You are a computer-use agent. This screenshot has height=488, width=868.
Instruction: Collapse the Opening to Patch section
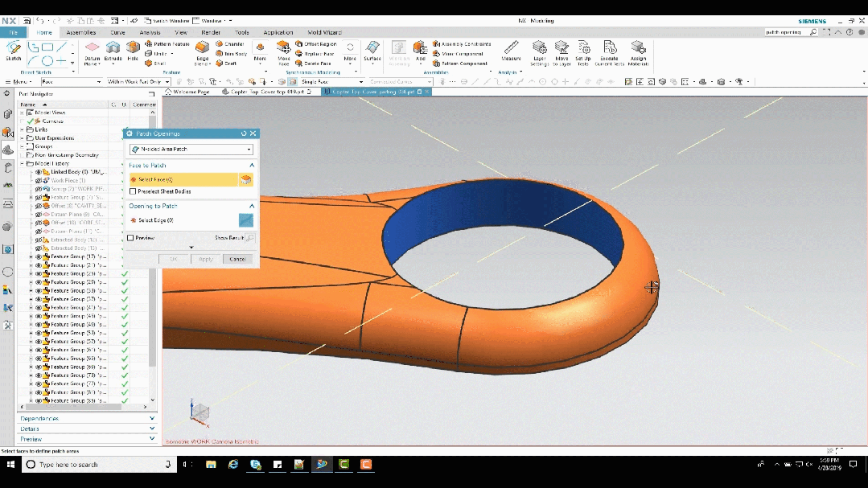252,206
